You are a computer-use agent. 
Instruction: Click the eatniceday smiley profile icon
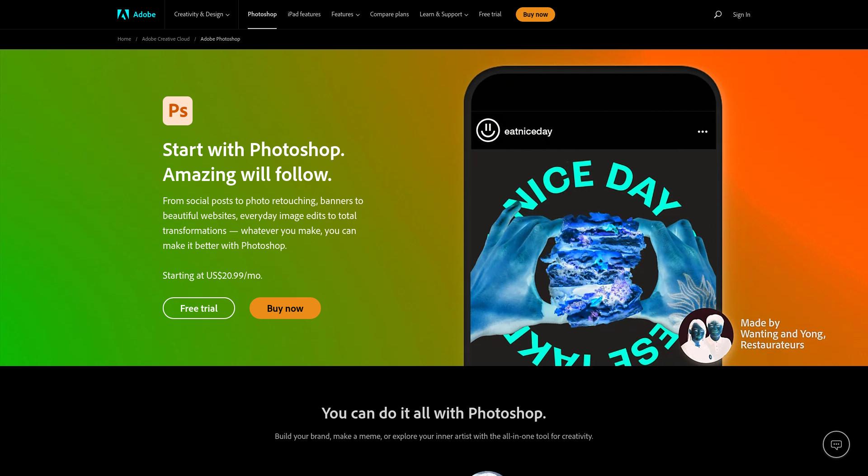click(488, 130)
